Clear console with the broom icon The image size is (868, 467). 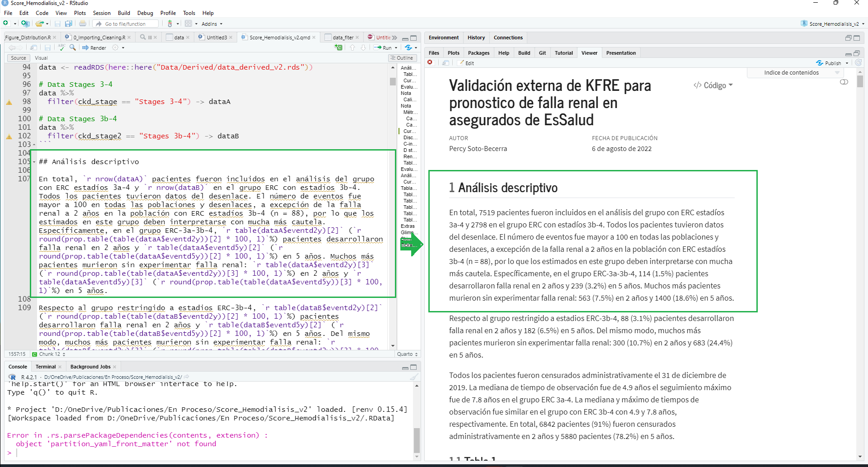click(x=414, y=377)
